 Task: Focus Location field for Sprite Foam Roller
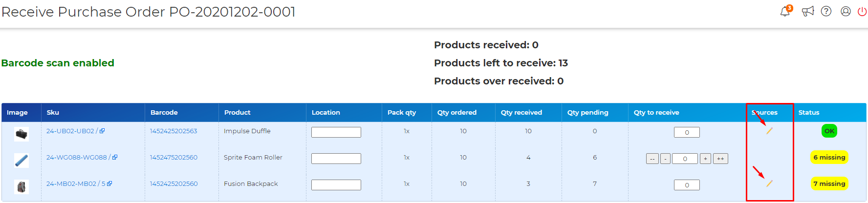[x=336, y=159]
